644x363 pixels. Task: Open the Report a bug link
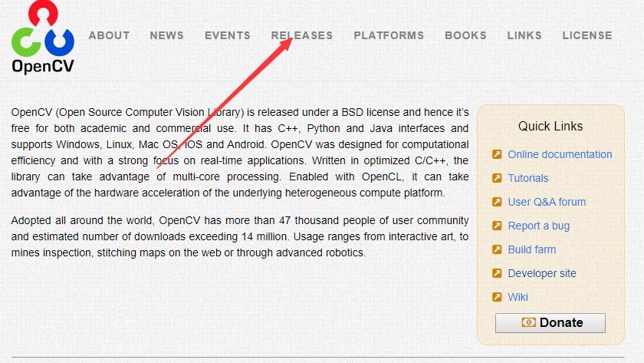pyautogui.click(x=539, y=226)
